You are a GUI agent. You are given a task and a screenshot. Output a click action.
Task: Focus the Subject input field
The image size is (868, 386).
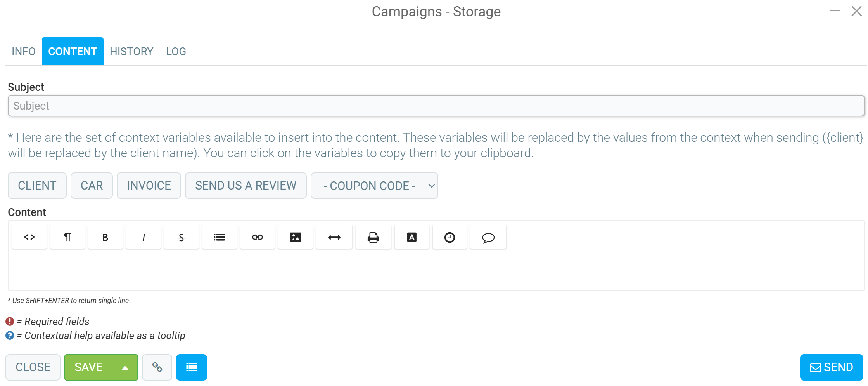436,106
